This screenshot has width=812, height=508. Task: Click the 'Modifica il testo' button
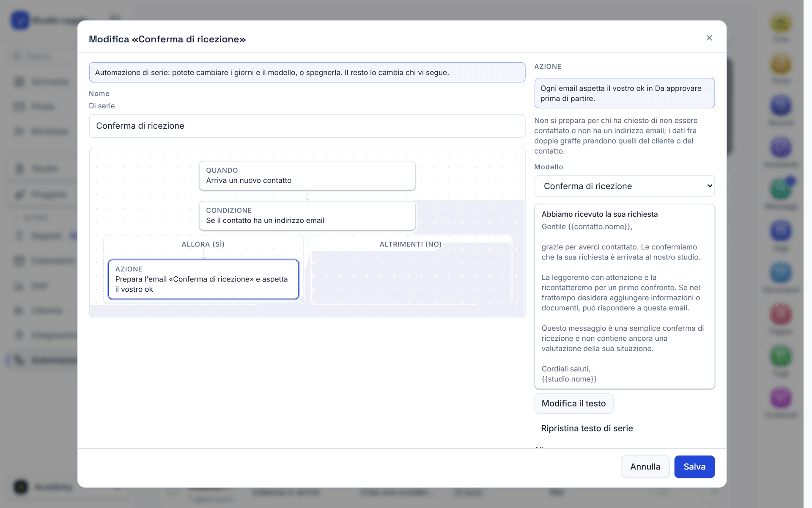tap(573, 403)
